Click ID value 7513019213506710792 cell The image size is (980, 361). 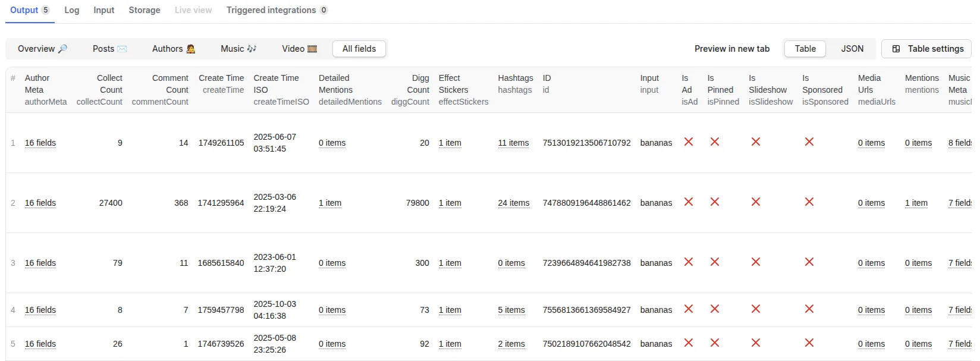pos(586,143)
